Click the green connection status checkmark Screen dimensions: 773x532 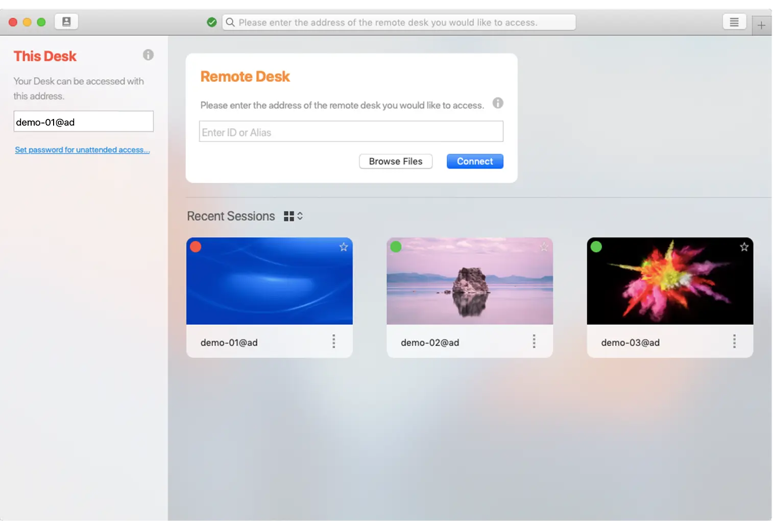(212, 22)
